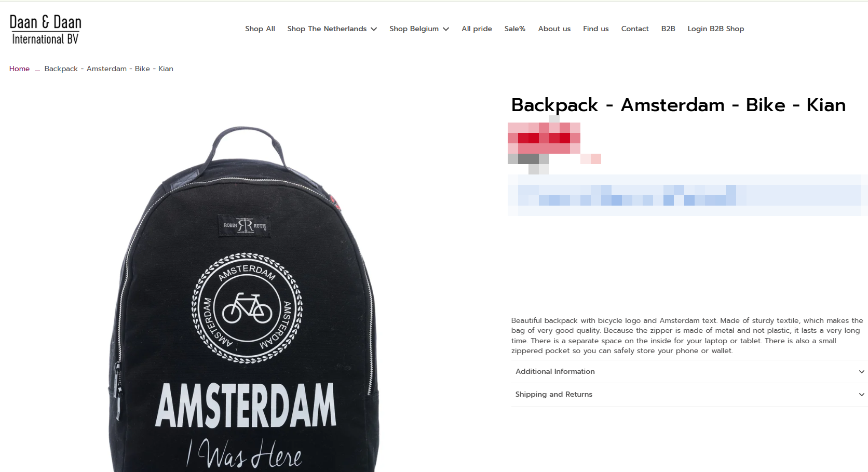The height and width of the screenshot is (472, 868).
Task: Open the Sale% section
Action: point(515,29)
